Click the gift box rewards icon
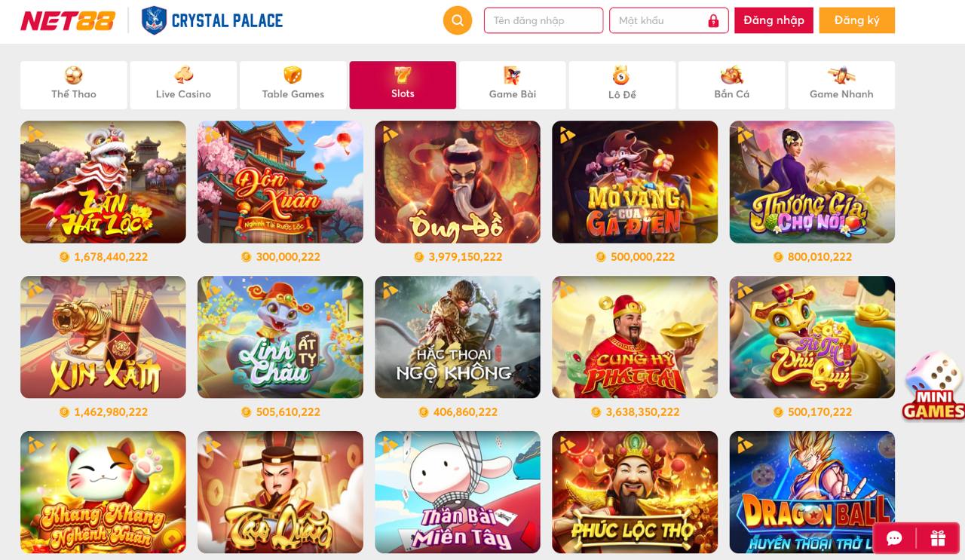Image resolution: width=965 pixels, height=560 pixels. (x=938, y=538)
